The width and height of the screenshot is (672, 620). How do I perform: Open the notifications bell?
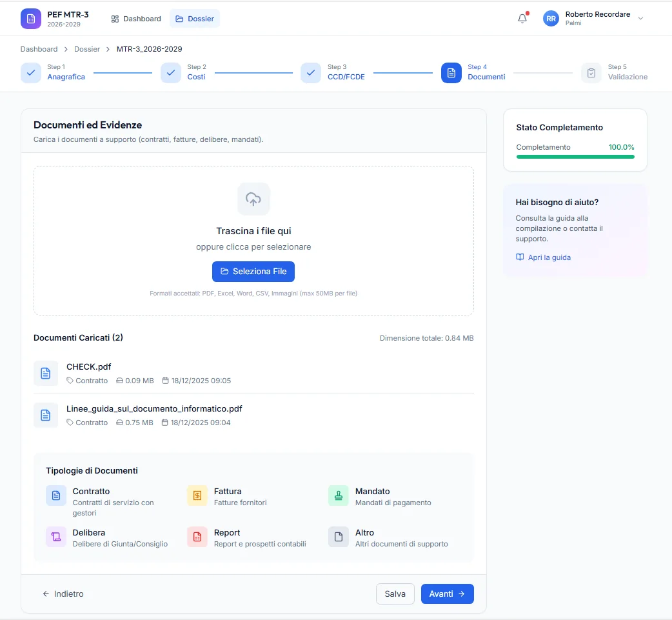[522, 19]
